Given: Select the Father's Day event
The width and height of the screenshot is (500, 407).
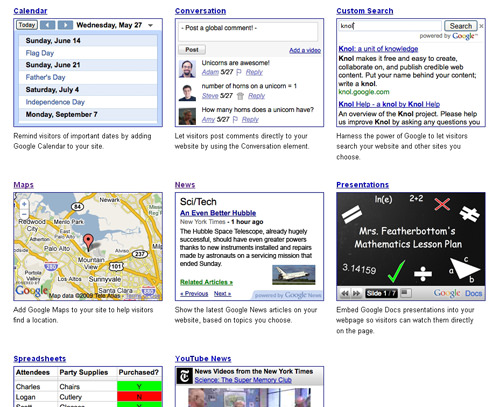Looking at the screenshot, I should [x=45, y=77].
